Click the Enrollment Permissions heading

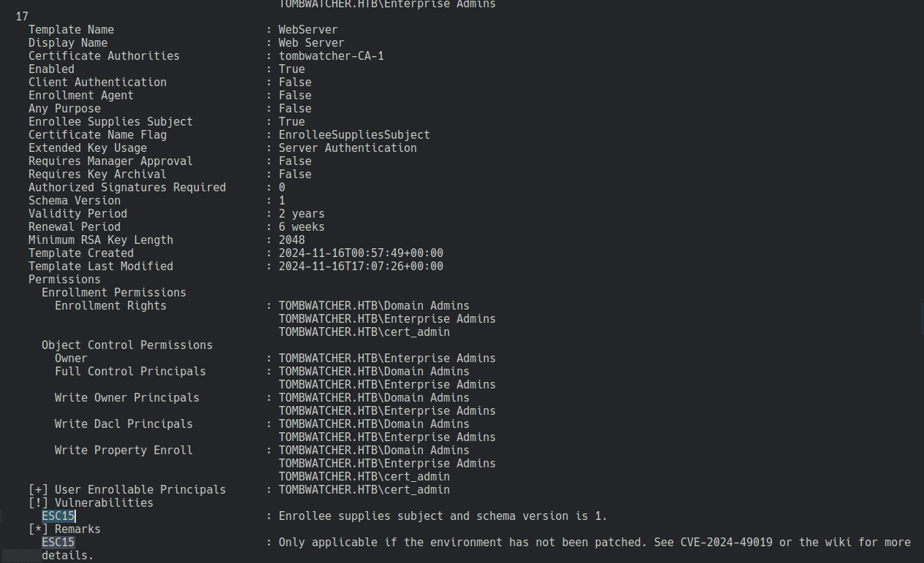click(114, 293)
